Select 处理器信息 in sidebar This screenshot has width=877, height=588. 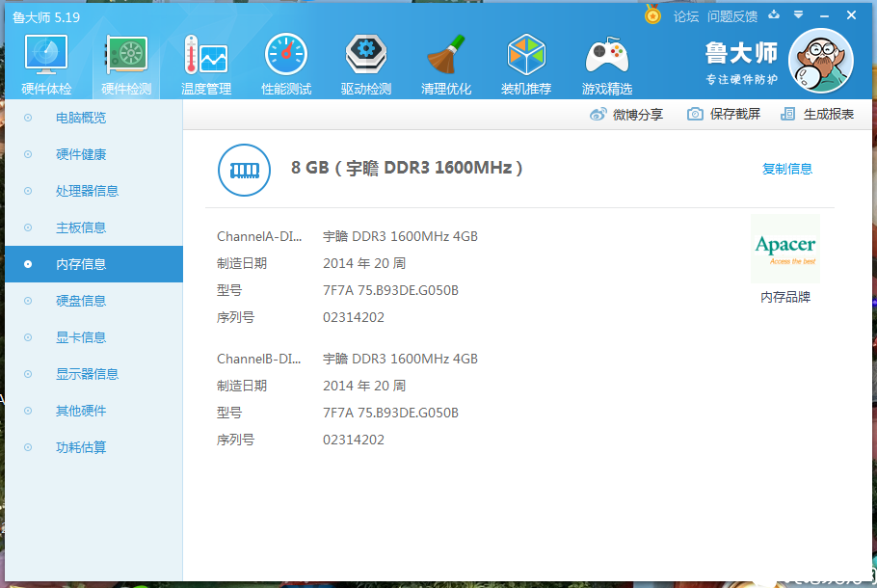(x=93, y=191)
